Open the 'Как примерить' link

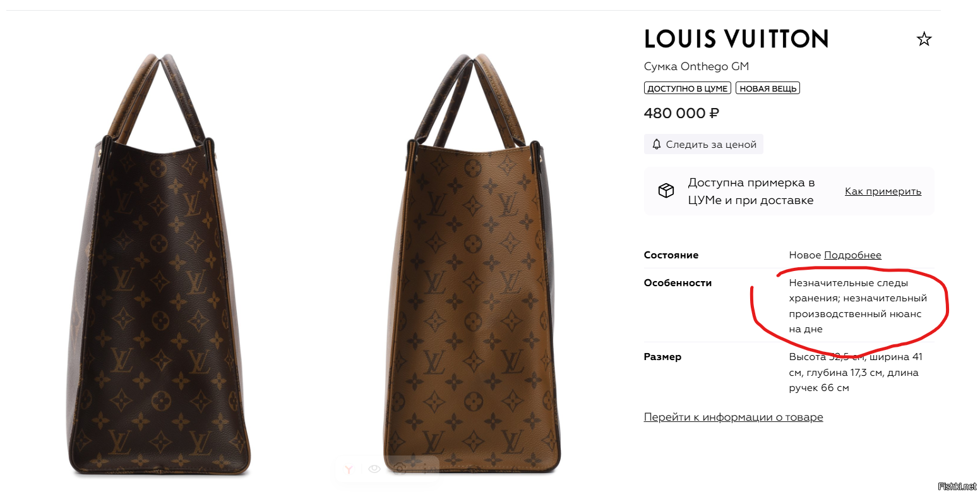pos(883,191)
